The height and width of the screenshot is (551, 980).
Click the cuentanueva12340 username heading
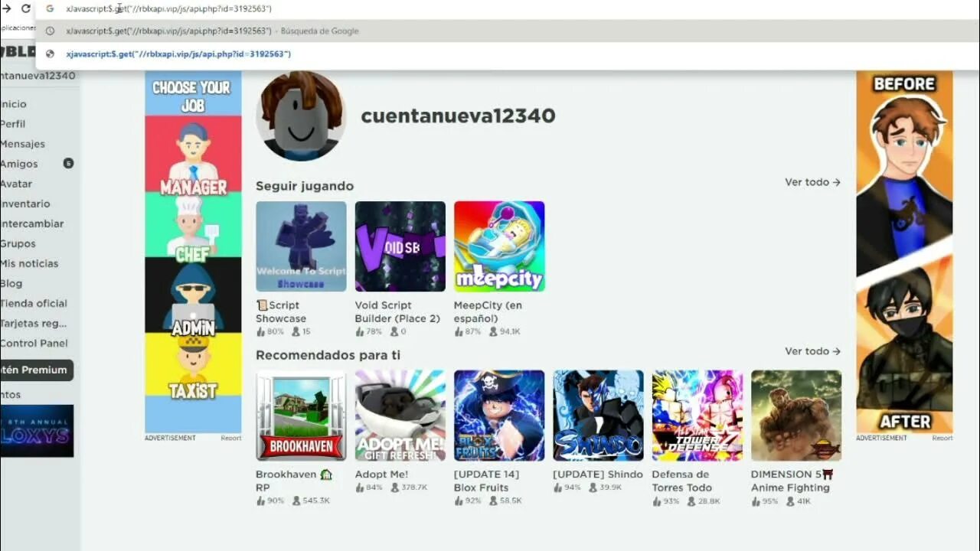(458, 116)
